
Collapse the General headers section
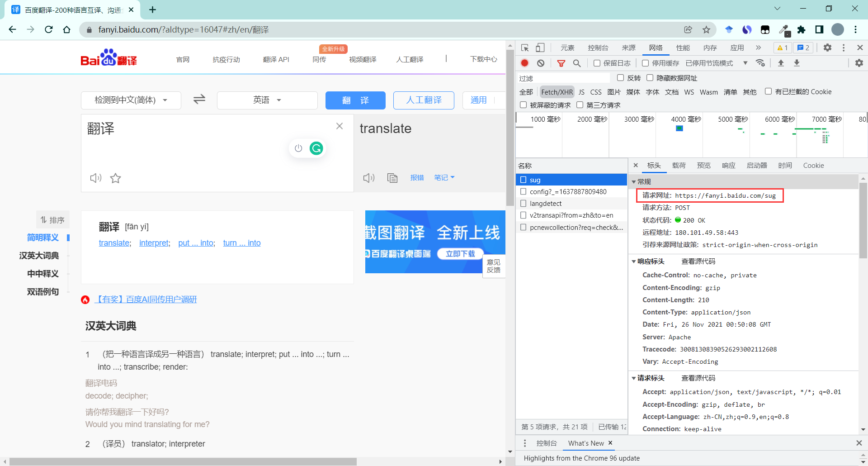(634, 182)
